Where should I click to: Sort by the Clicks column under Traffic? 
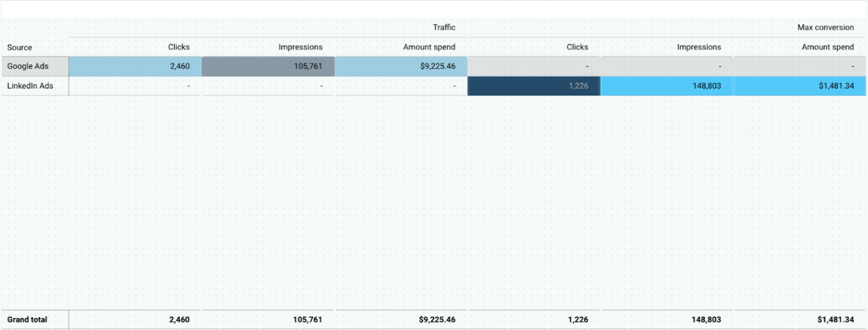(x=179, y=47)
